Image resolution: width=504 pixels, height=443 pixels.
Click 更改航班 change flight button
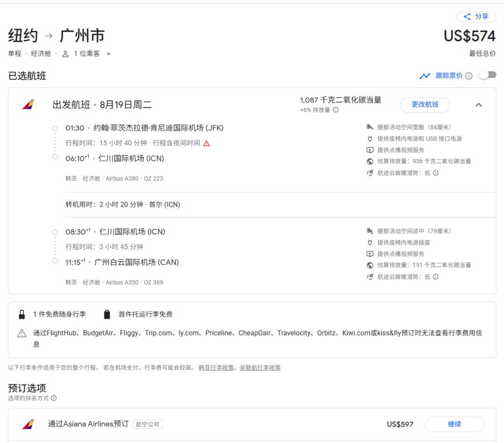425,105
